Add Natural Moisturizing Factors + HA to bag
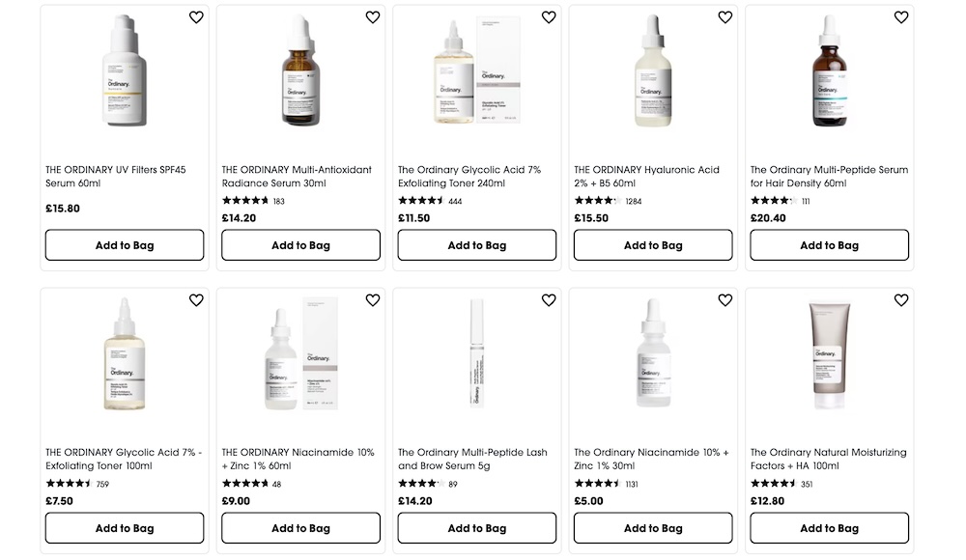Screen dimensions: 966x560 (829, 528)
